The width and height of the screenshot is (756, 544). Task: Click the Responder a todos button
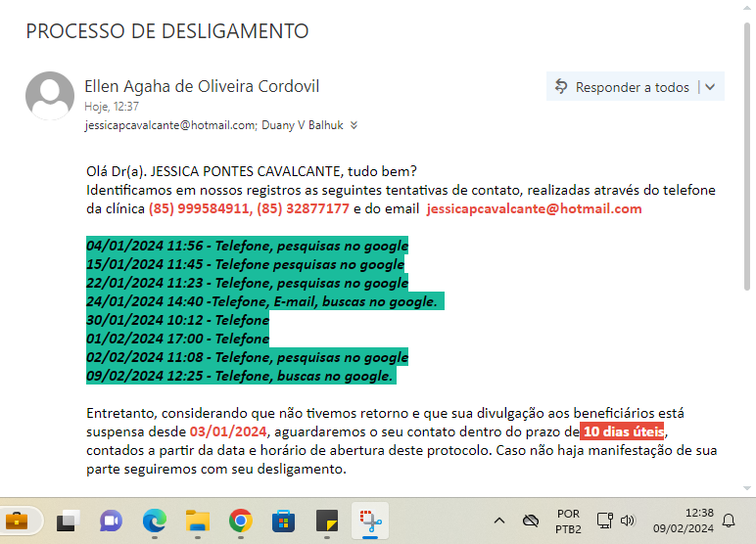point(622,87)
